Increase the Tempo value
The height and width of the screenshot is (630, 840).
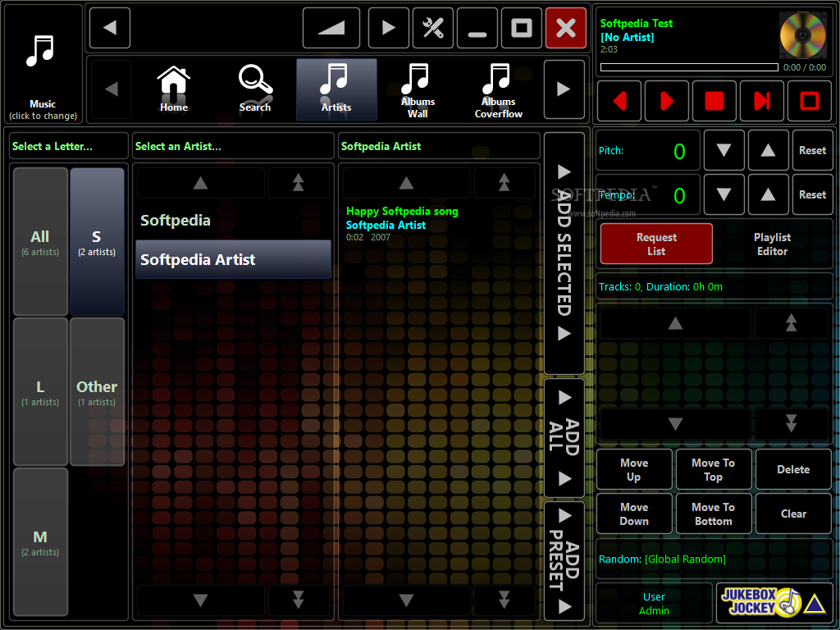pos(768,194)
